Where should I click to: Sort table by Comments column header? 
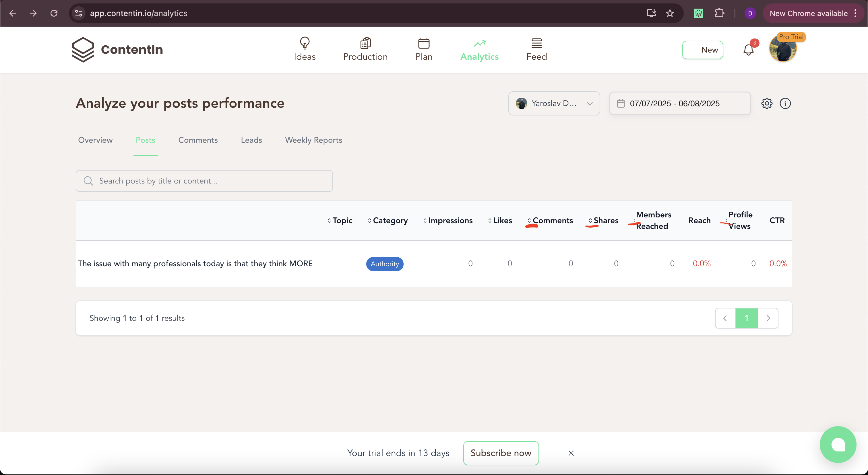(550, 221)
